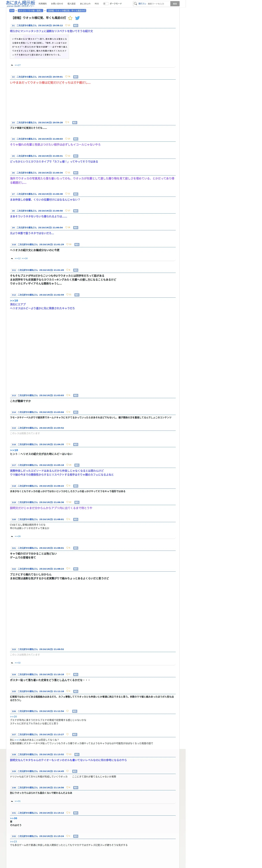
Task: Follow the >>27 reply link under post 1
Action: coord(17,65)
